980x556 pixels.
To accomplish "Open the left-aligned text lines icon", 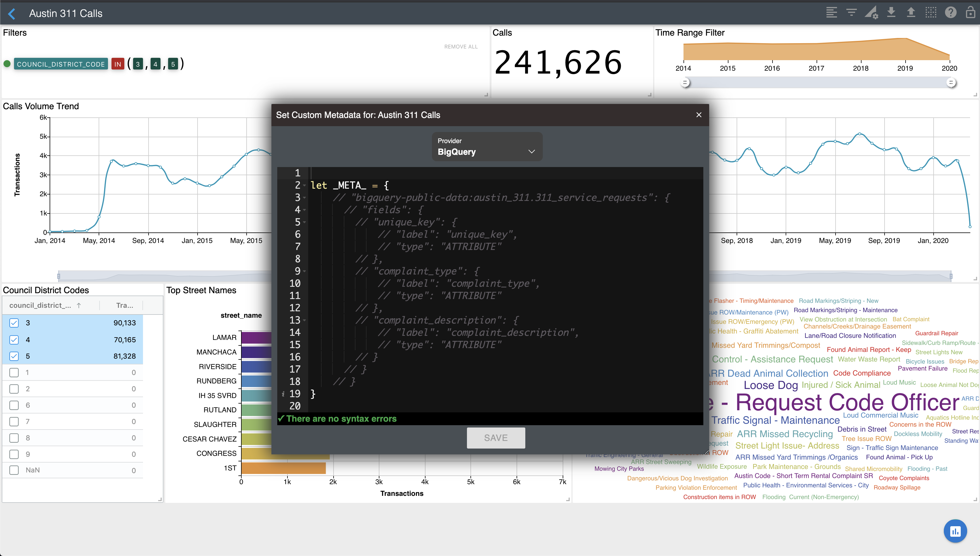I will tap(831, 13).
